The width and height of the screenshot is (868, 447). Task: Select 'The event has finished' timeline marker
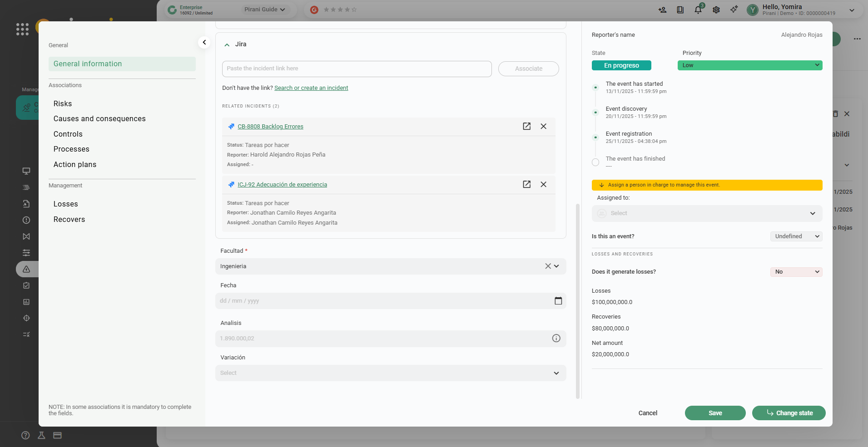pos(595,162)
